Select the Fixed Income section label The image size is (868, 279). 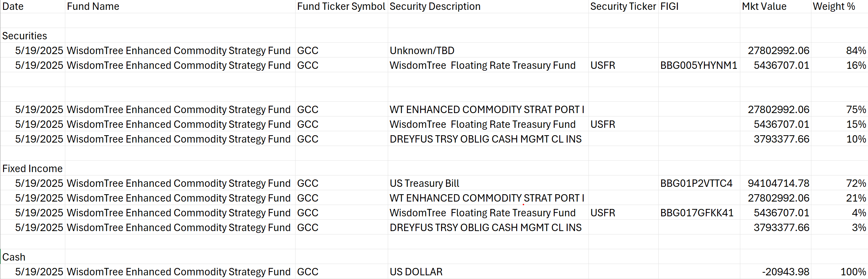click(x=33, y=168)
